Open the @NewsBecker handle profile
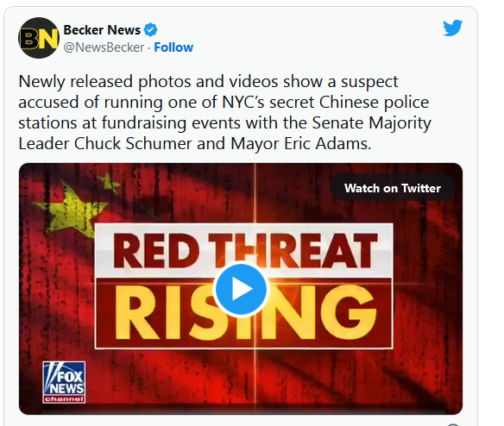504x426 pixels. (x=104, y=47)
